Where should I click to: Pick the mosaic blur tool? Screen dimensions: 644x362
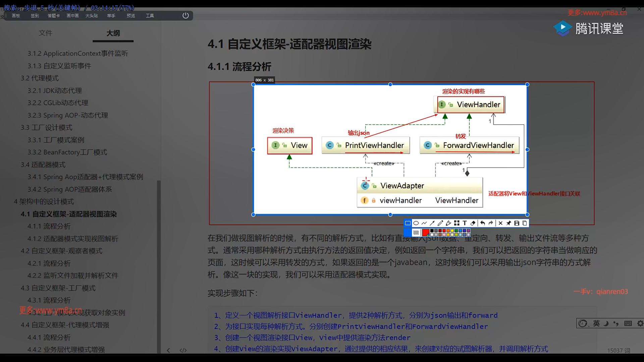pos(457,223)
